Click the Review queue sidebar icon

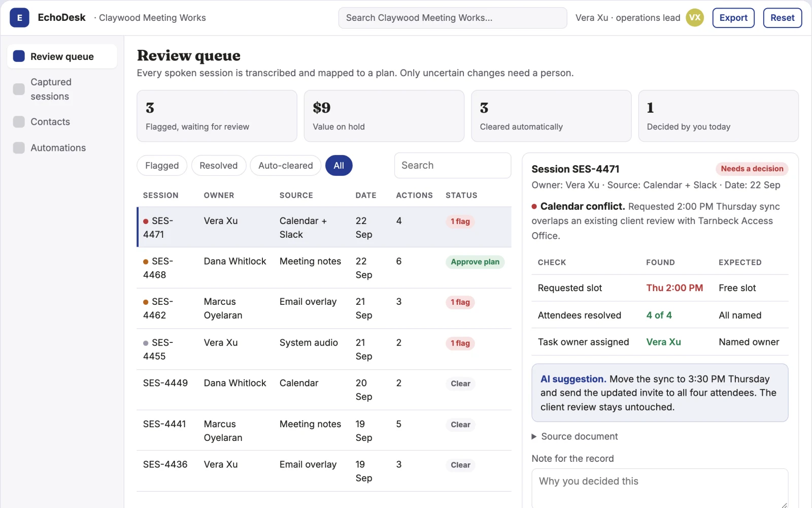click(19, 56)
